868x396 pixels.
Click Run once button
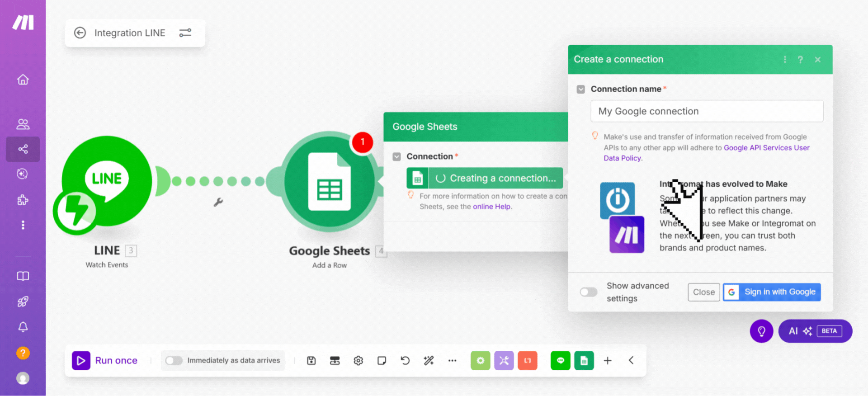pyautogui.click(x=105, y=360)
